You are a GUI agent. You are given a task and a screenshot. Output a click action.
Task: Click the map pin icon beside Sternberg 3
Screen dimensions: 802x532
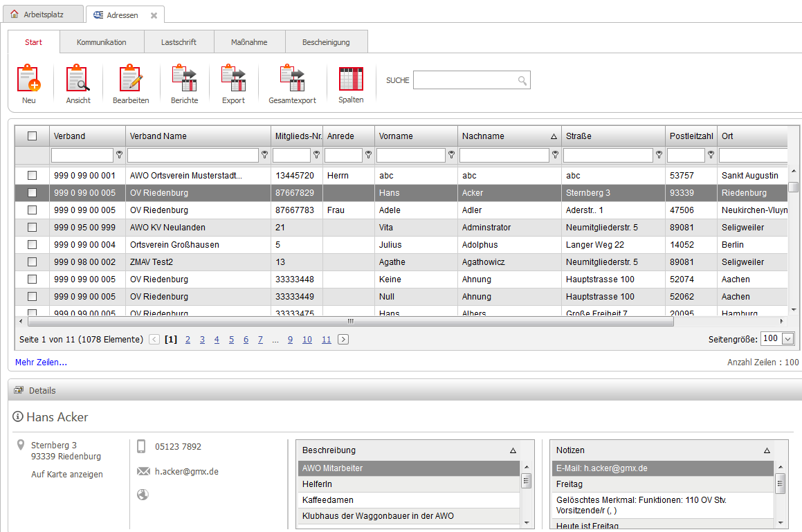[x=21, y=445]
